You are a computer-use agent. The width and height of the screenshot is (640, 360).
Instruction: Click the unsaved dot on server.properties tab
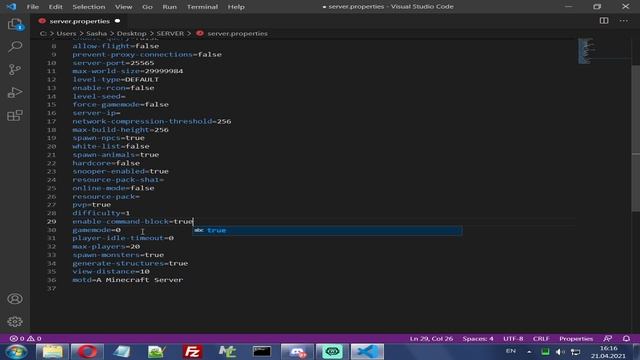(117, 21)
